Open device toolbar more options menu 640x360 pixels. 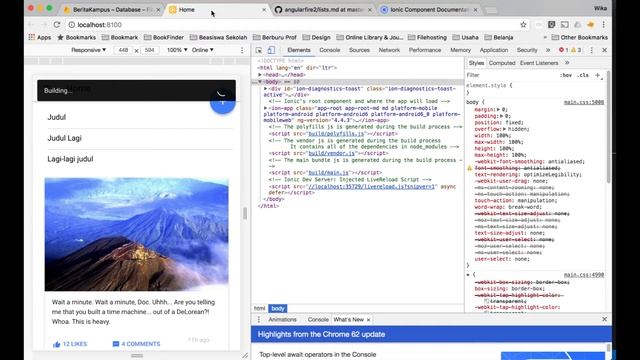tap(242, 50)
